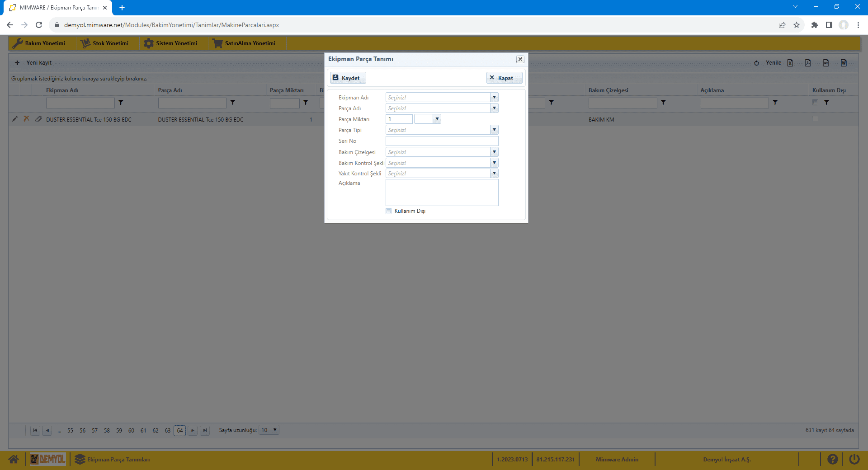Toggle Kullanım Dışı checkbox in DUSTER row

click(x=815, y=119)
